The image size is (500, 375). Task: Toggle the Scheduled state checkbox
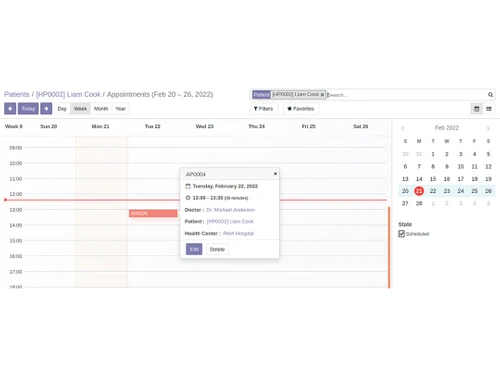(x=402, y=234)
